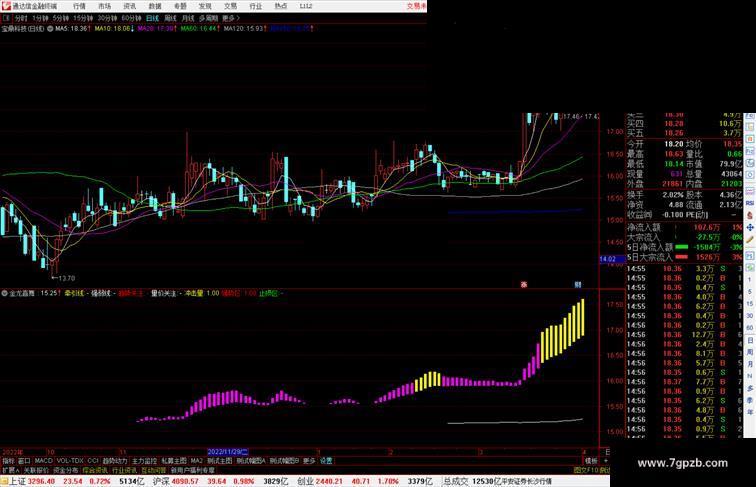Screen dimensions: 756x487
Task: Open the 热点 menu
Action: pos(281,6)
